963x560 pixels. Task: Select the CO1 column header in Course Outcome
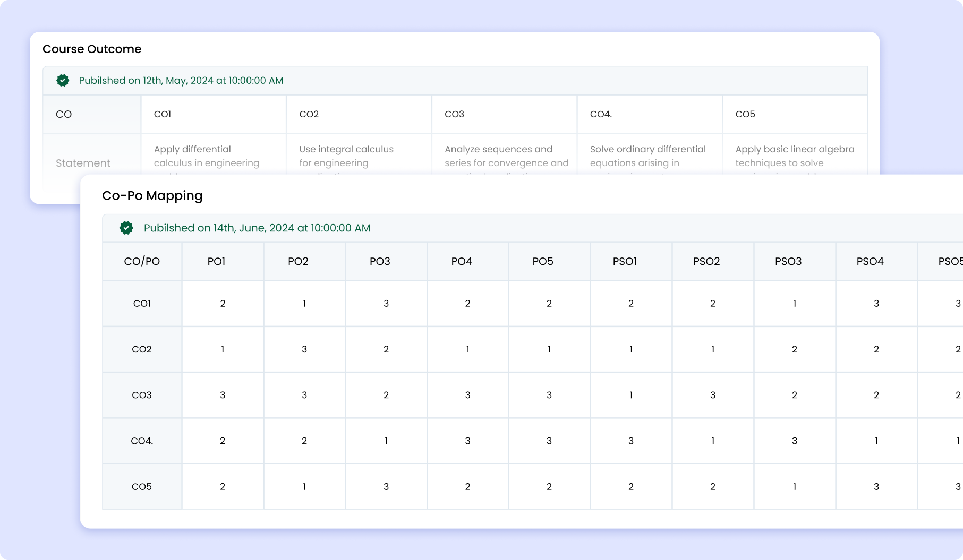point(214,114)
